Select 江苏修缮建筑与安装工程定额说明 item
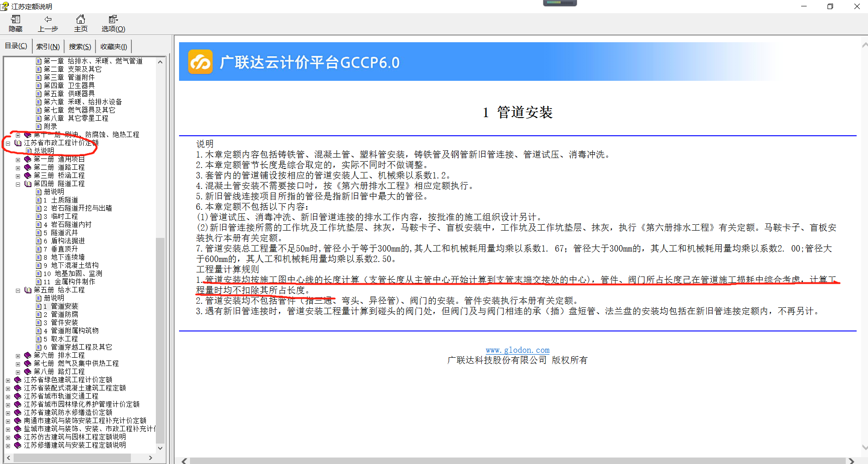 (x=75, y=445)
